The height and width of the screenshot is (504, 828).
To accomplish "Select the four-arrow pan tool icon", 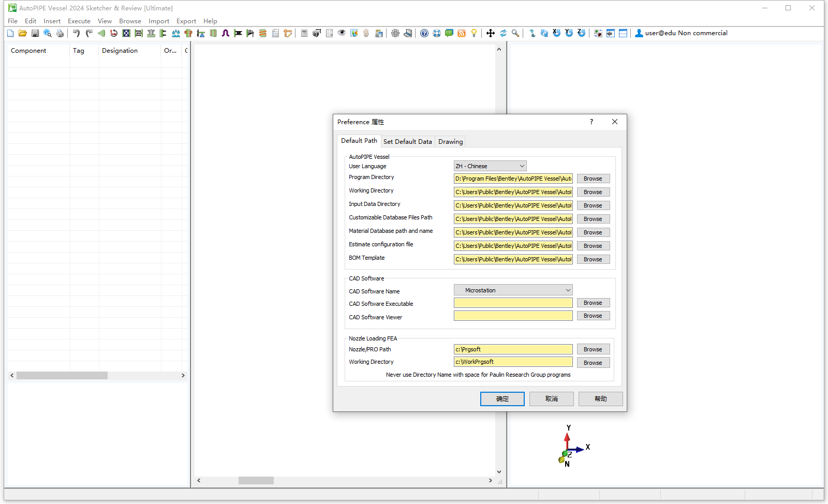I will [491, 33].
